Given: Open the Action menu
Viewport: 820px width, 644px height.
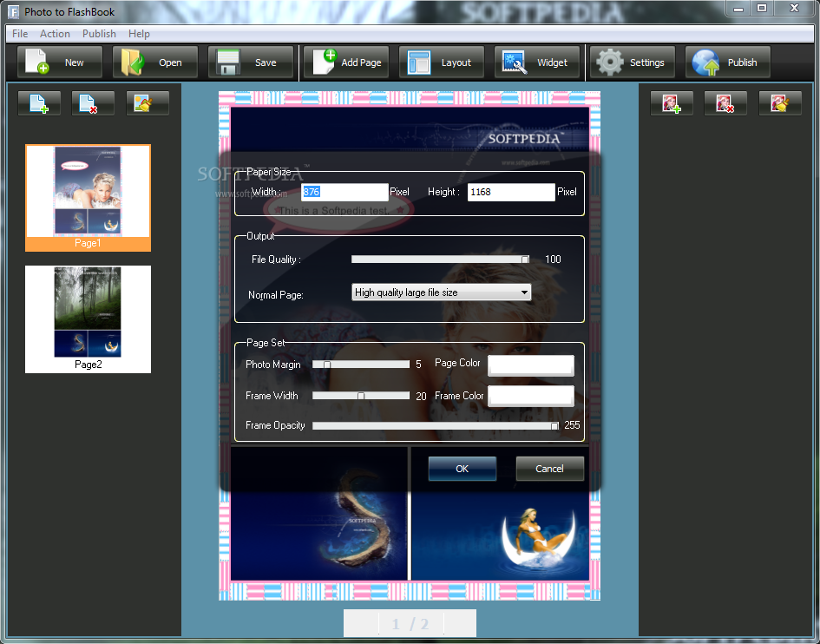Looking at the screenshot, I should tap(55, 34).
